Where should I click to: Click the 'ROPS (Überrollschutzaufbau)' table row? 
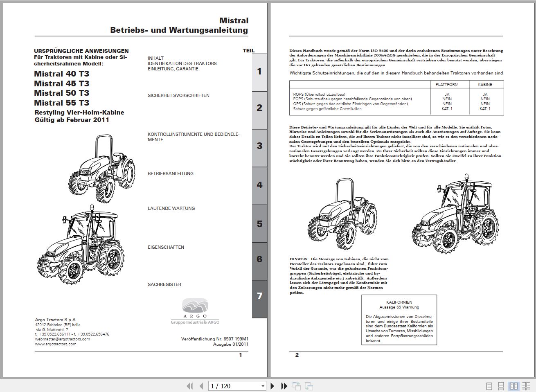(396, 95)
